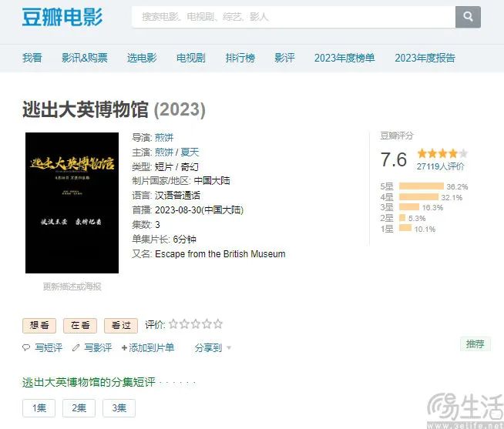Open the 电视剧 nav item
The width and height of the screenshot is (504, 429).
[191, 58]
